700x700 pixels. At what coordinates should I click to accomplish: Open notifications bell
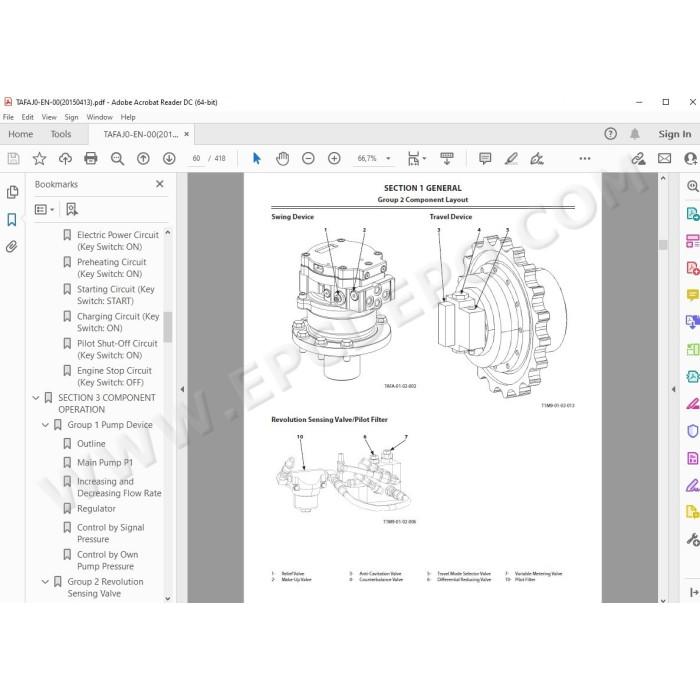coord(635,134)
